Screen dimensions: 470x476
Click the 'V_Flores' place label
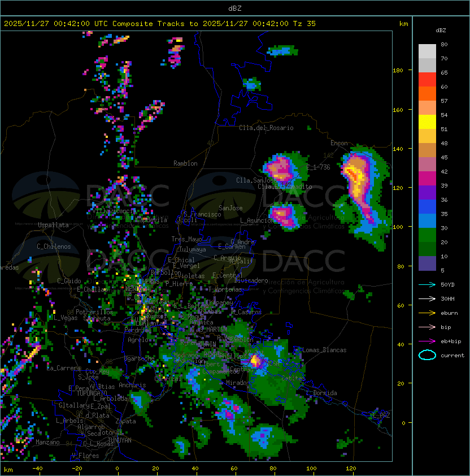tap(85, 456)
